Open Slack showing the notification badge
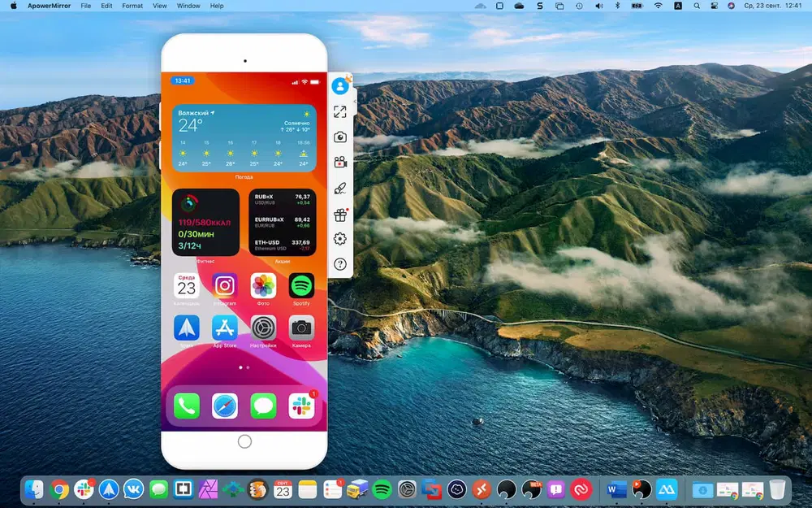 tap(301, 406)
